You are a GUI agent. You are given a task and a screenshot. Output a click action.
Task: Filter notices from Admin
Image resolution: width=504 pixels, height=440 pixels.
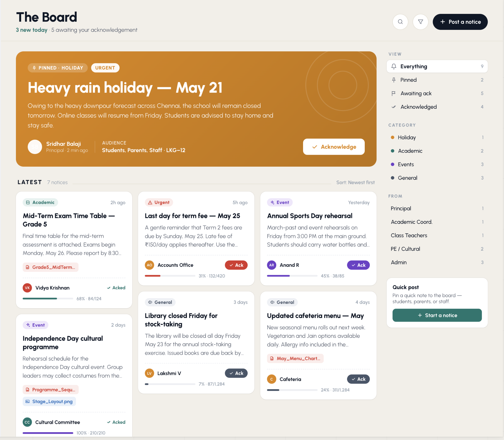[x=437, y=262]
